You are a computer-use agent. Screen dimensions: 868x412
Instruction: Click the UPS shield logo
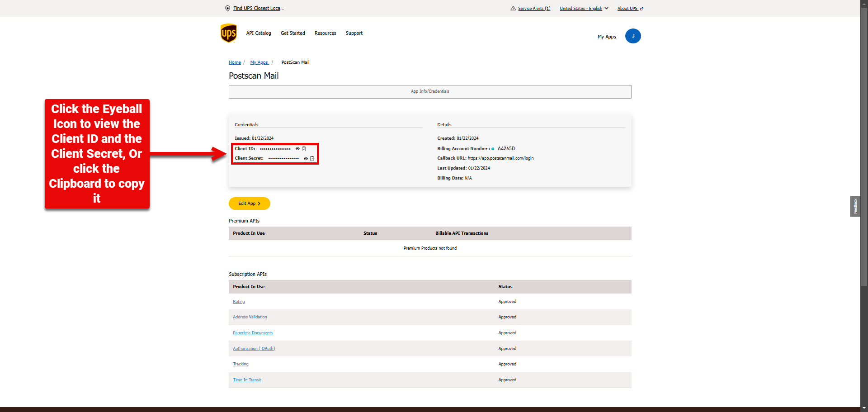(x=229, y=33)
